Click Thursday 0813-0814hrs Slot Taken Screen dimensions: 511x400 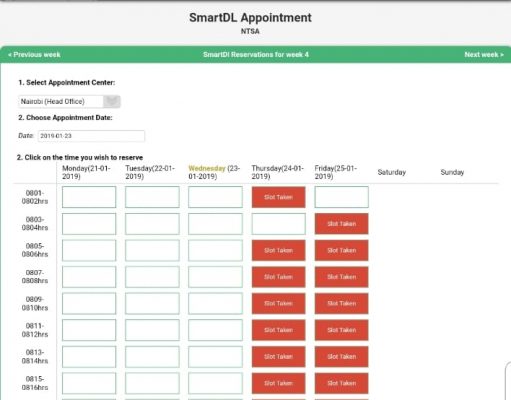coord(279,357)
